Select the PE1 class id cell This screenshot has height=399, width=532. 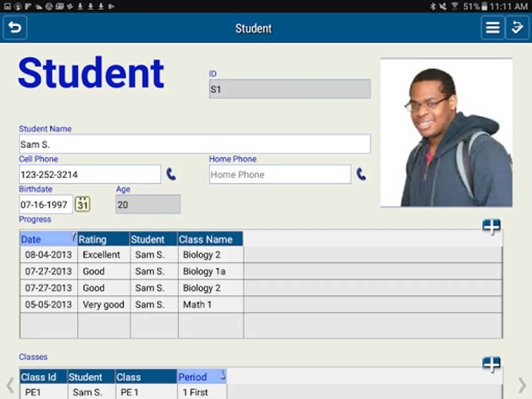[43, 392]
